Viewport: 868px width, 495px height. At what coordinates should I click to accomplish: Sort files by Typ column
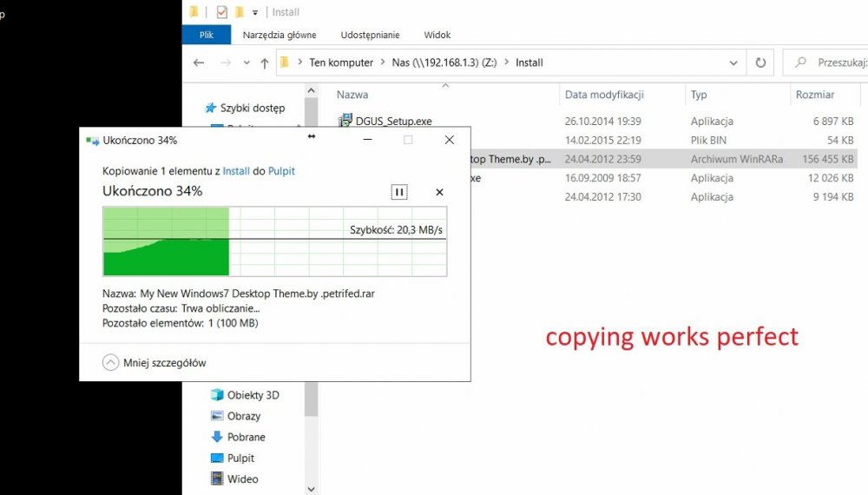(699, 95)
